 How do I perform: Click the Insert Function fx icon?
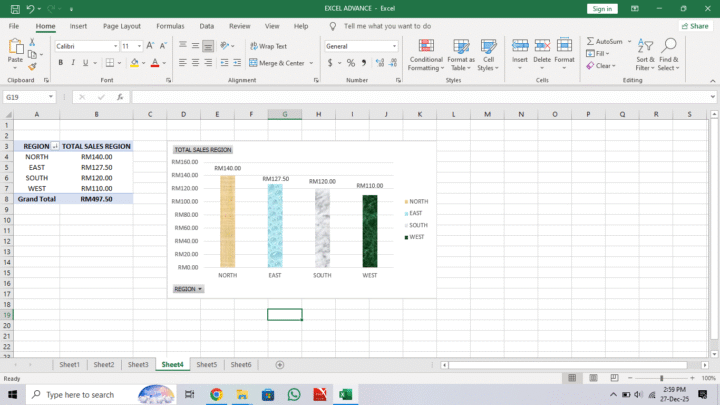[120, 97]
